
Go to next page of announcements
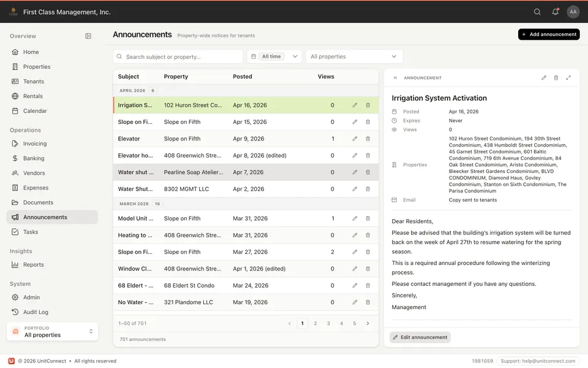367,323
